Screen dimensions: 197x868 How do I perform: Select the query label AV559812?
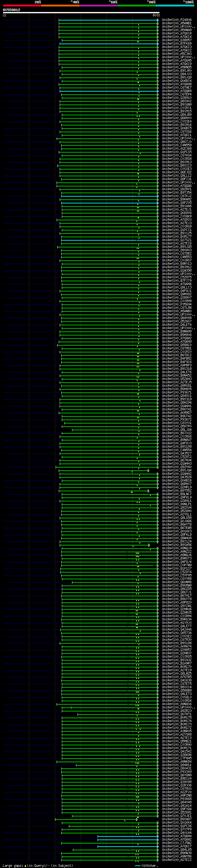click(11, 10)
